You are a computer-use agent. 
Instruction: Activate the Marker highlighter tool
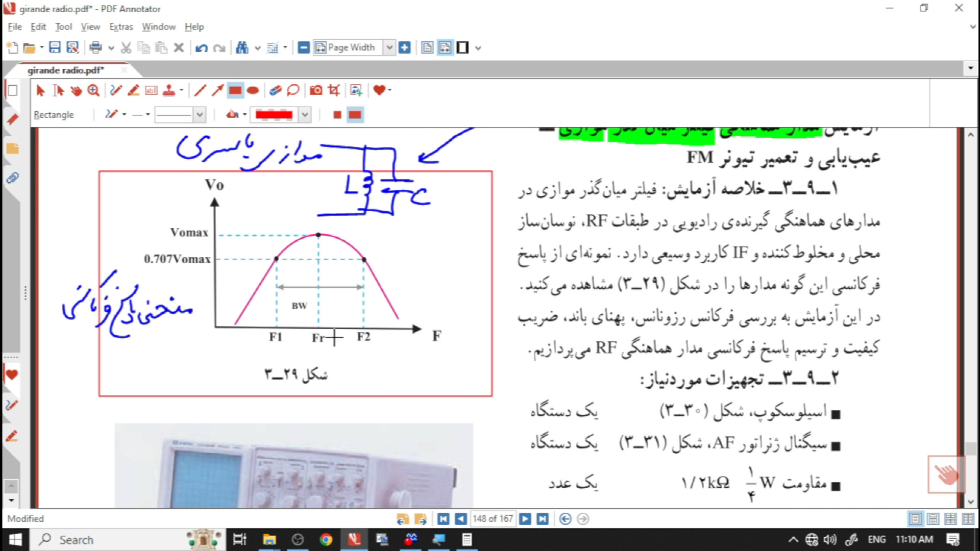(x=134, y=90)
